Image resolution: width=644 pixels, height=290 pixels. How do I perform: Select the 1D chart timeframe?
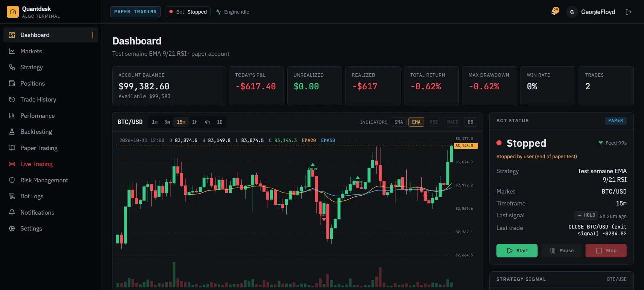coord(220,122)
